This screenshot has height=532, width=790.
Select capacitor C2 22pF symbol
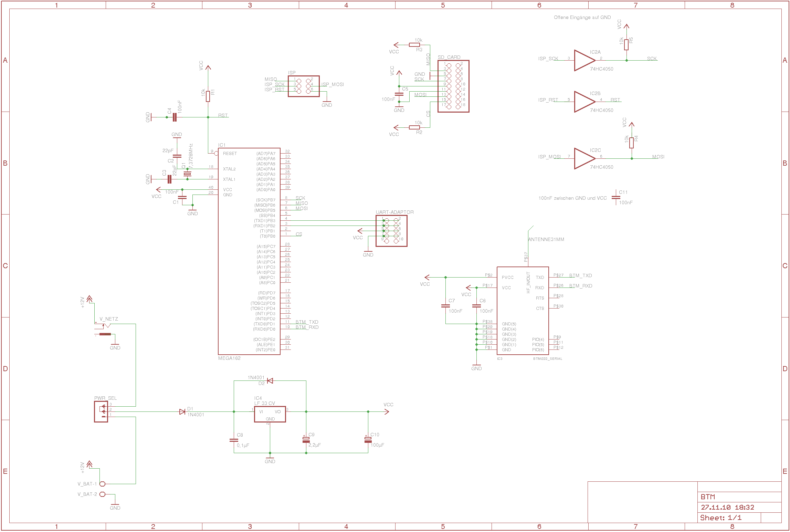pyautogui.click(x=177, y=156)
